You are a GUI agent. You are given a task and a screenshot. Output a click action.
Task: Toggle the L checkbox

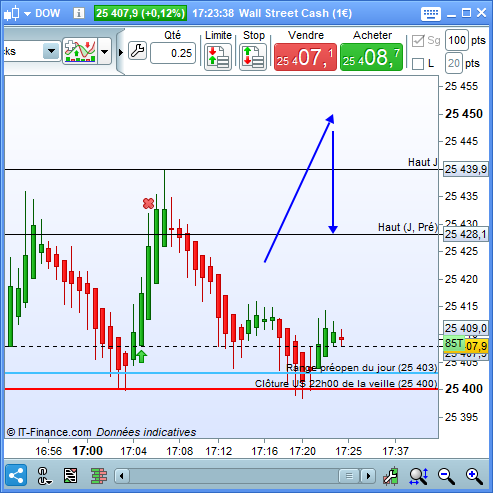418,64
